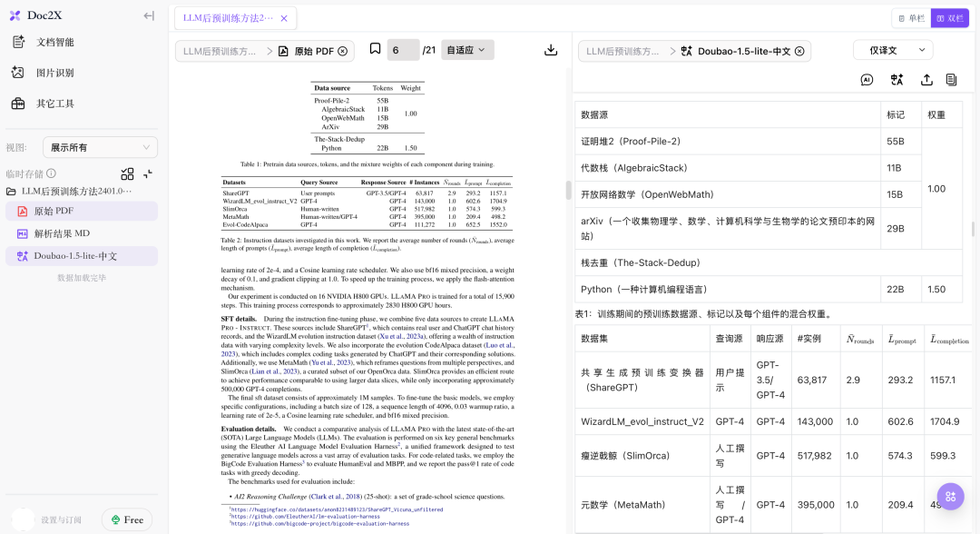Click the Table 2 caption in PDF

pyautogui.click(x=367, y=244)
